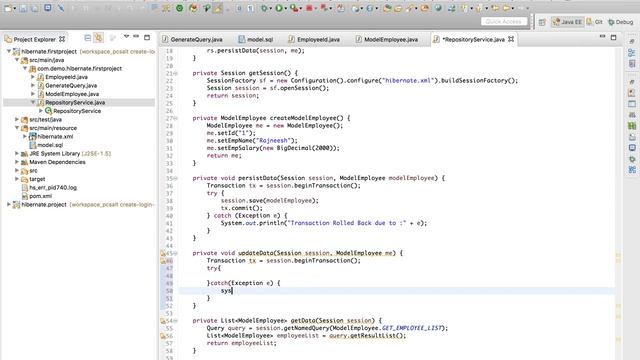Collapse the hibernate.firstproject tree node
Image resolution: width=640 pixels, height=360 pixels.
(x=9, y=51)
